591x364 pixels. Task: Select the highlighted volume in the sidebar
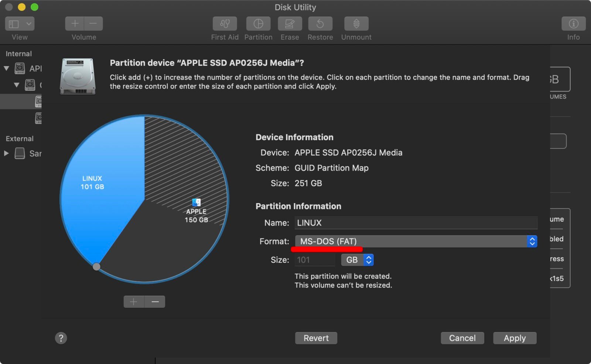tap(21, 102)
